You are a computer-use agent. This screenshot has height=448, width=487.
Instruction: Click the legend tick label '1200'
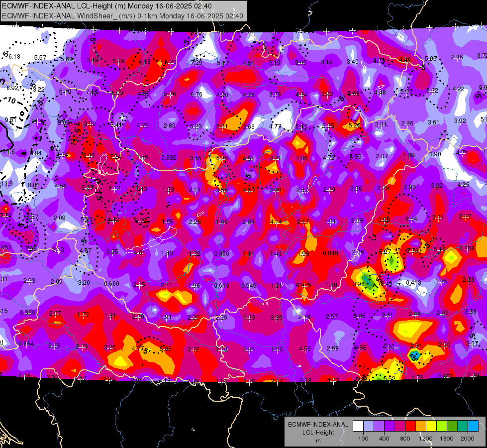[426, 439]
